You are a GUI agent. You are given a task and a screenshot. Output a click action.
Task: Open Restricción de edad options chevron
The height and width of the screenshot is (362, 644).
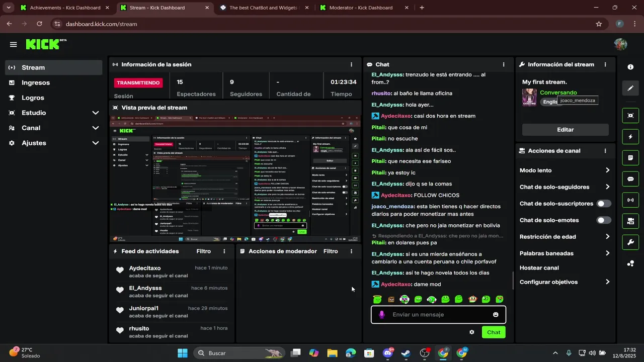point(607,237)
